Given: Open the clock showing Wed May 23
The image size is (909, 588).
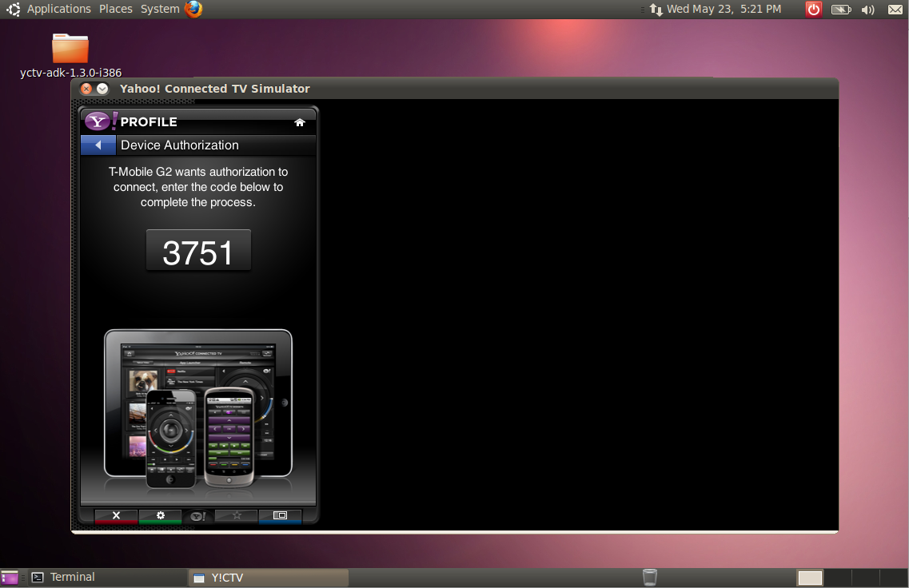Looking at the screenshot, I should coord(724,9).
